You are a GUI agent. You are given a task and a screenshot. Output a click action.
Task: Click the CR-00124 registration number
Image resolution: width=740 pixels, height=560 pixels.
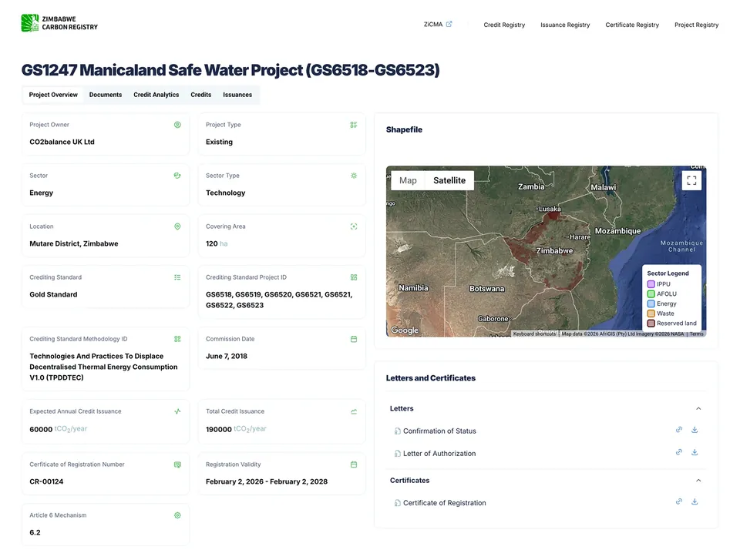[x=46, y=481]
